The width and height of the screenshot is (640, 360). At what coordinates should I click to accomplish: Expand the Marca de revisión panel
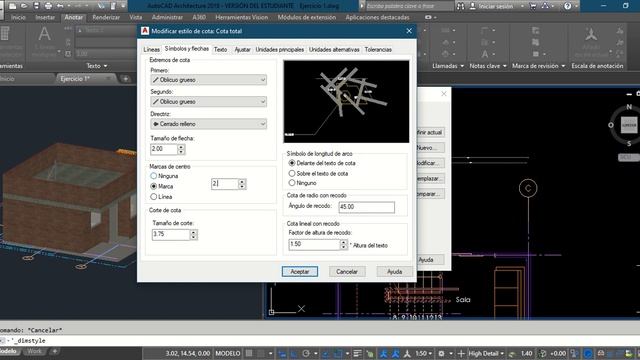pyautogui.click(x=538, y=66)
